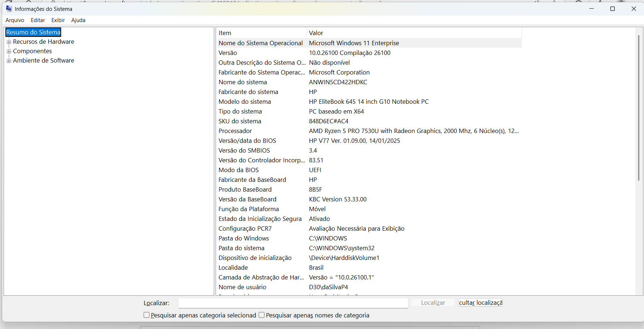The width and height of the screenshot is (644, 329).
Task: Click the Localizar search input field
Action: (293, 303)
